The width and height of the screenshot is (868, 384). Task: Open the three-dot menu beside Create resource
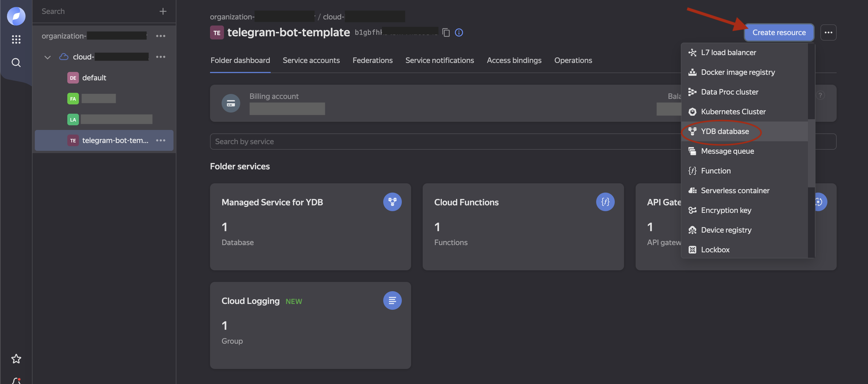point(828,33)
